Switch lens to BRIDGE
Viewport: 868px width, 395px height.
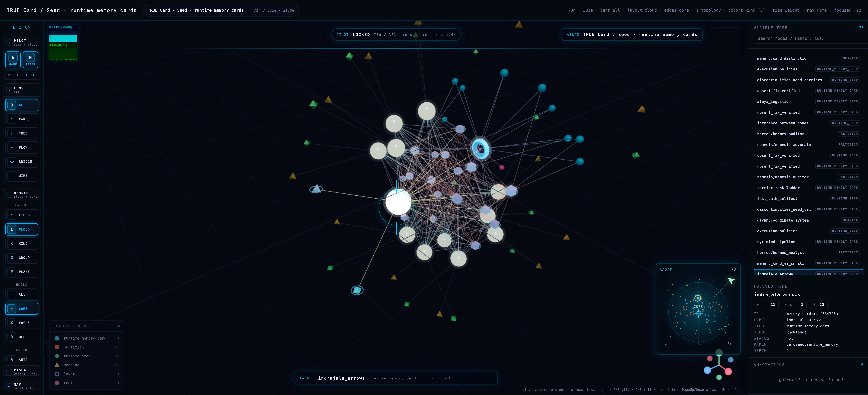(22, 162)
